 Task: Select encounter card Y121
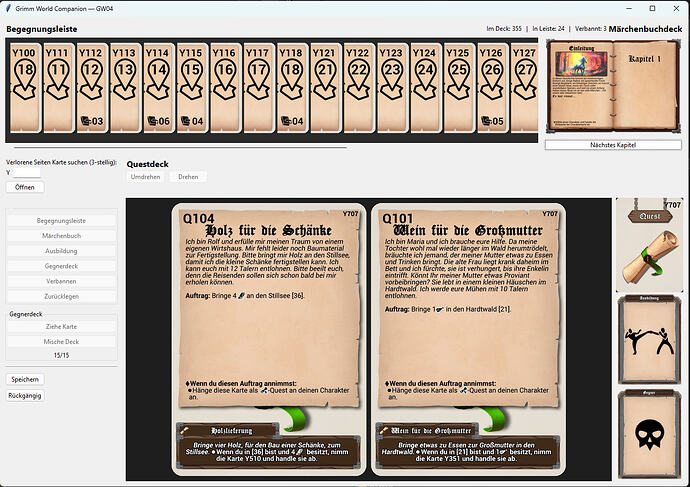point(327,88)
